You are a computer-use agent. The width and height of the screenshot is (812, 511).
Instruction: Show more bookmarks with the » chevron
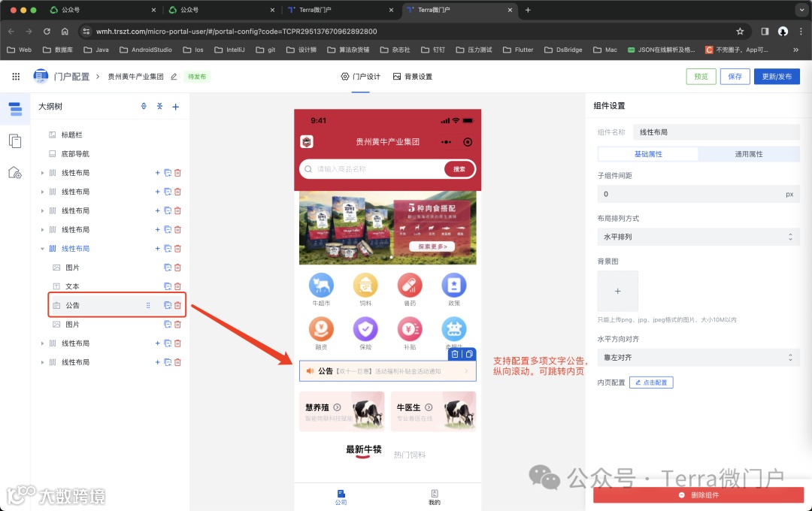[x=795, y=50]
